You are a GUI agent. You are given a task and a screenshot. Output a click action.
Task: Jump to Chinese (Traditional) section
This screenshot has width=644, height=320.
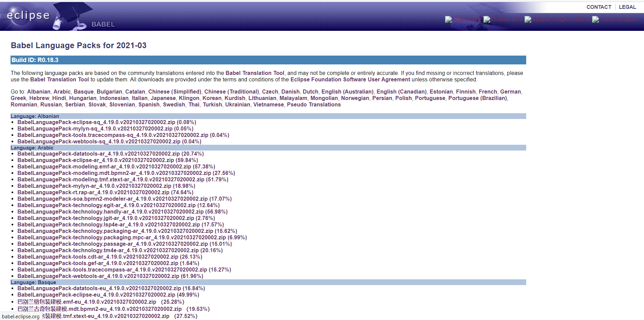[x=232, y=92]
